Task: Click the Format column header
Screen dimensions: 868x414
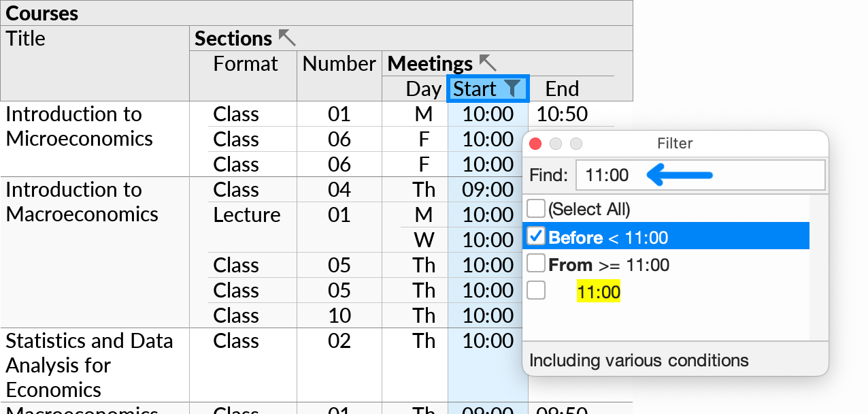Action: coord(246,63)
